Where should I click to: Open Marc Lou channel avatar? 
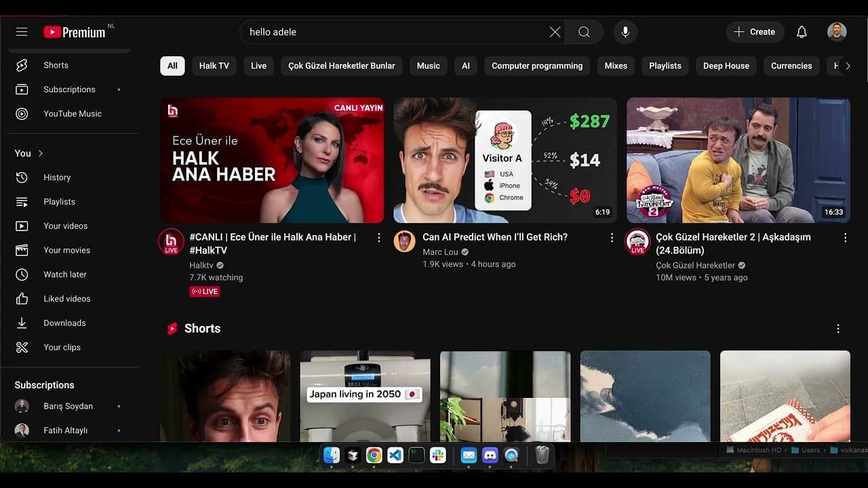(x=404, y=241)
